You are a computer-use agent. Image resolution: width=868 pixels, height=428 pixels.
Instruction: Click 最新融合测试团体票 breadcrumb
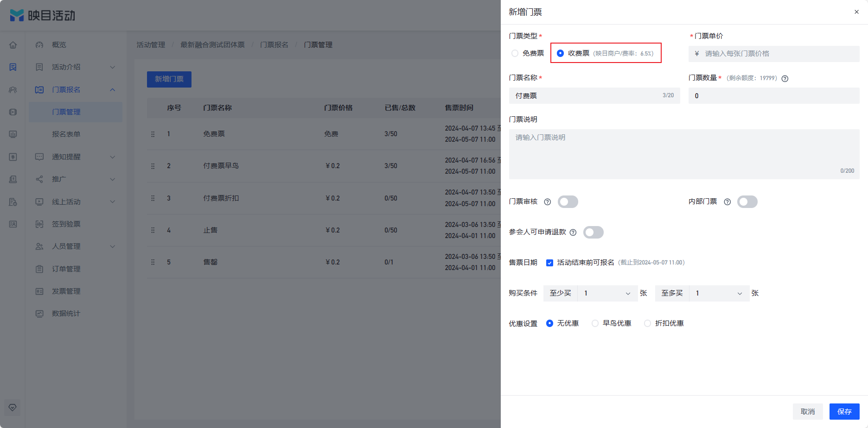[x=212, y=45]
